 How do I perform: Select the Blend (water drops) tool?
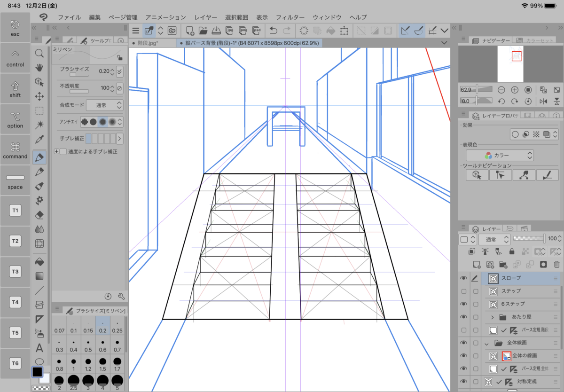click(39, 229)
